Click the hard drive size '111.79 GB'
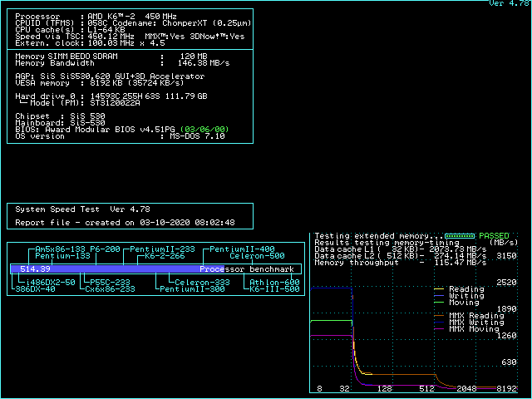Image resolution: width=532 pixels, height=399 pixels. tap(186, 96)
